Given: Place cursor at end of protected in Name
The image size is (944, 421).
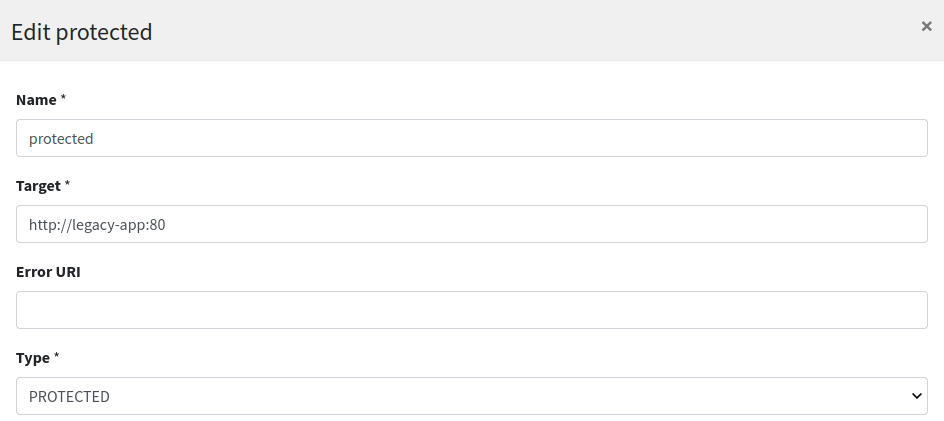Looking at the screenshot, I should 94,139.
